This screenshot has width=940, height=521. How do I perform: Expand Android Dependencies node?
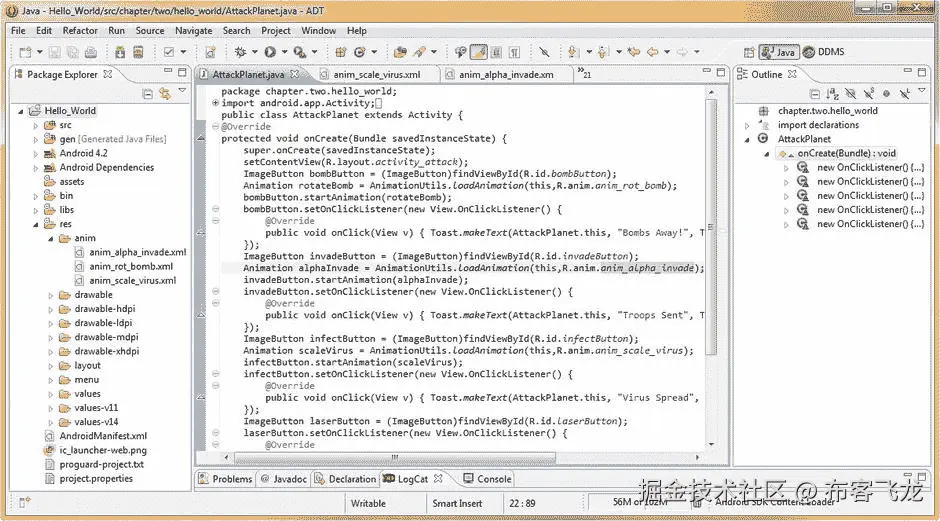[x=36, y=168]
